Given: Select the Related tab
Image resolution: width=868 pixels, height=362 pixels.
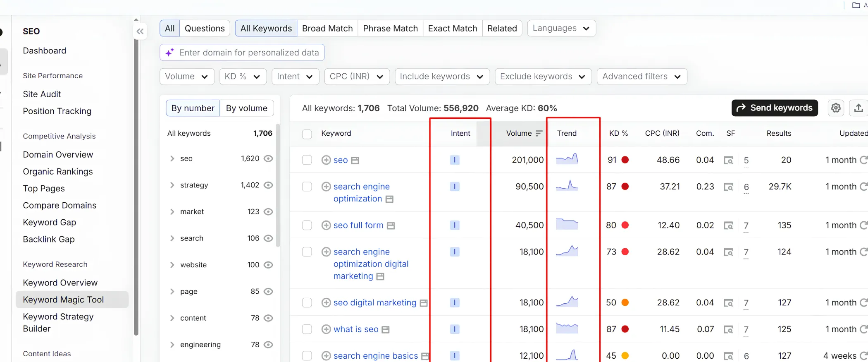Looking at the screenshot, I should 502,28.
